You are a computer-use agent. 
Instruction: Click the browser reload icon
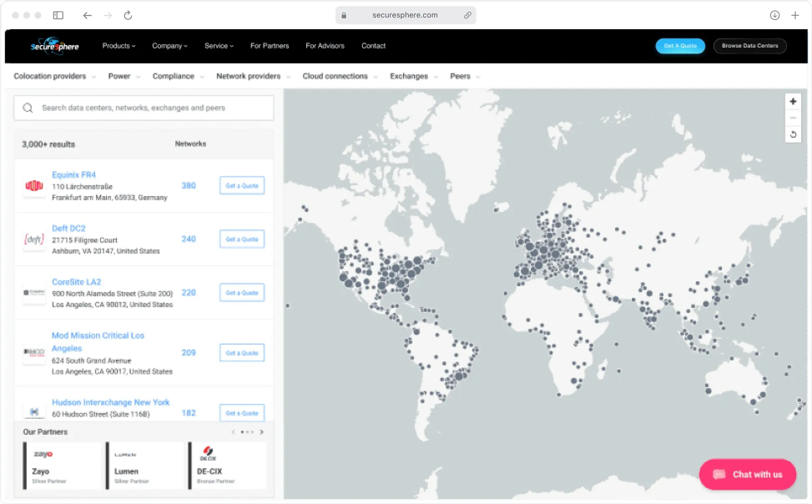pyautogui.click(x=128, y=15)
